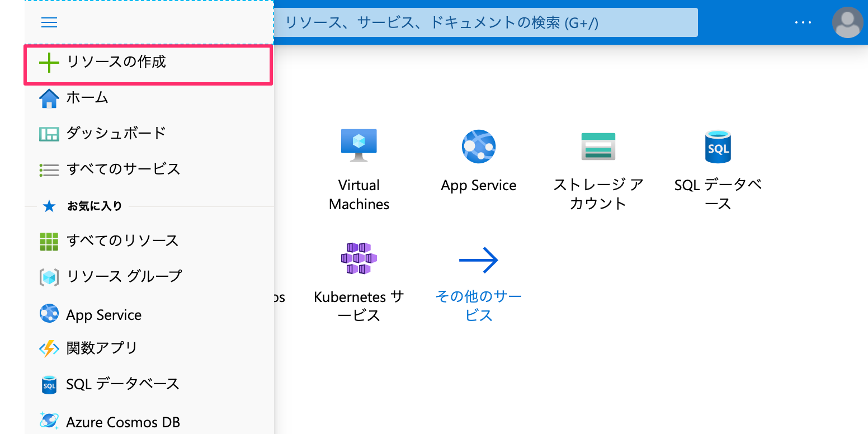Click the sidebar App Service globe icon

tap(49, 313)
